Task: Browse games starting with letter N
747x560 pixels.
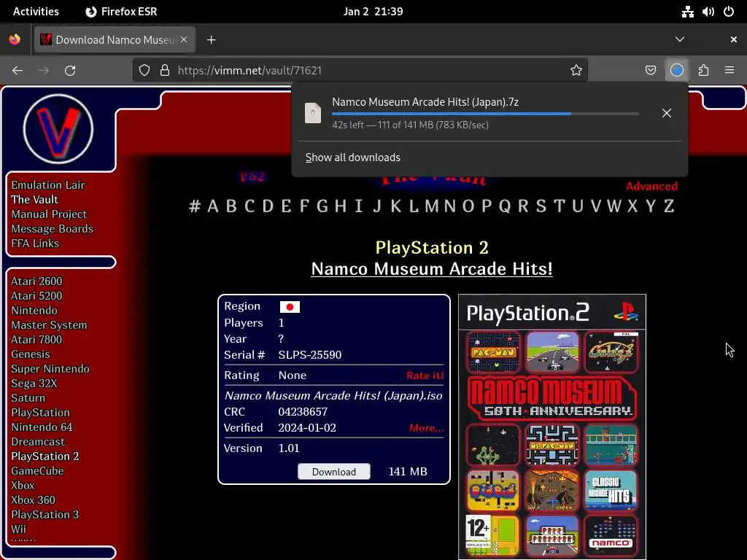Action: tap(449, 206)
